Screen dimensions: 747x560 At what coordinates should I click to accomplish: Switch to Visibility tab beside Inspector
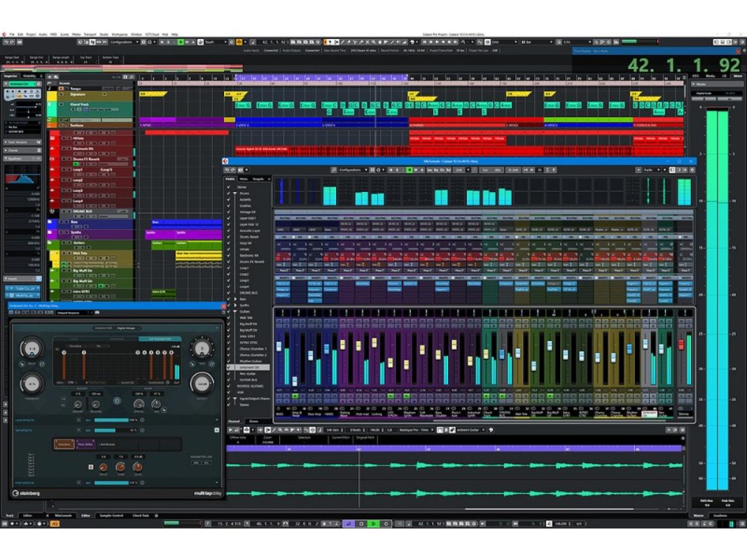coord(29,76)
